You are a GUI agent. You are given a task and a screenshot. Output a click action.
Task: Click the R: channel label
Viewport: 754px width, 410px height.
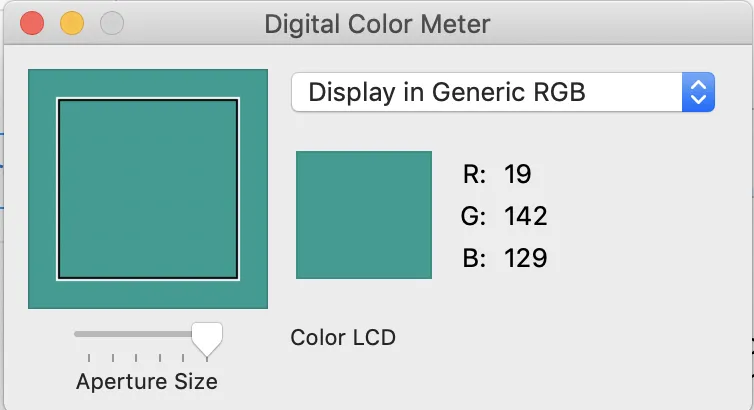[x=474, y=174]
